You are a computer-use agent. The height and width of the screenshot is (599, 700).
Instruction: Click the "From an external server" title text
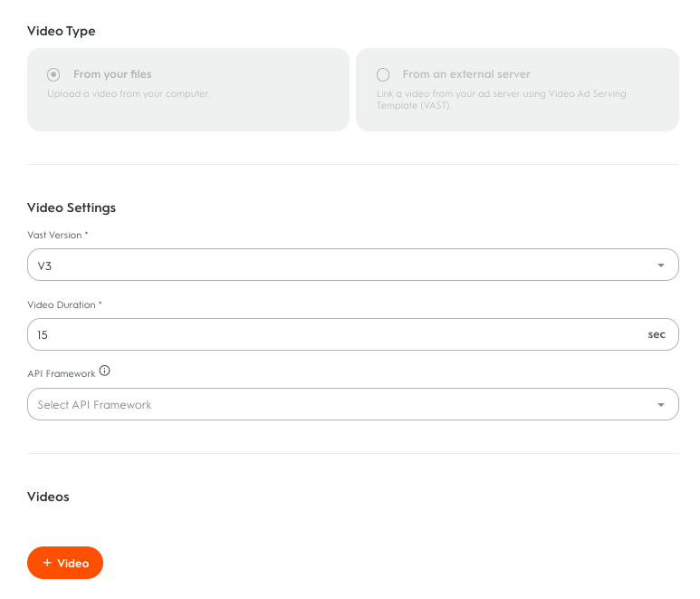[466, 74]
